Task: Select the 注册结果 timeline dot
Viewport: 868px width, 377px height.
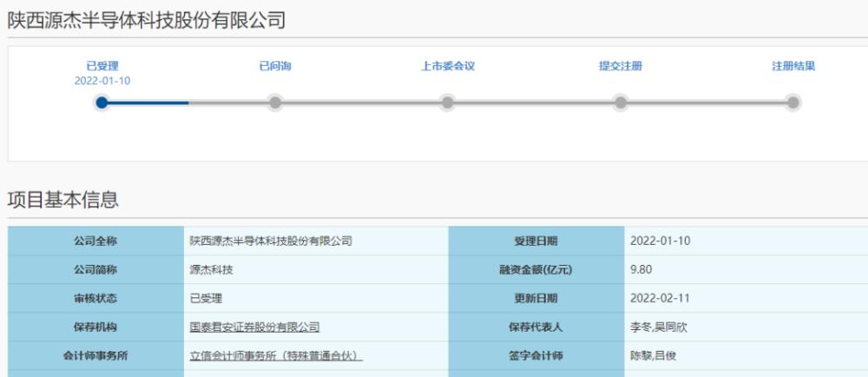Action: tap(792, 103)
